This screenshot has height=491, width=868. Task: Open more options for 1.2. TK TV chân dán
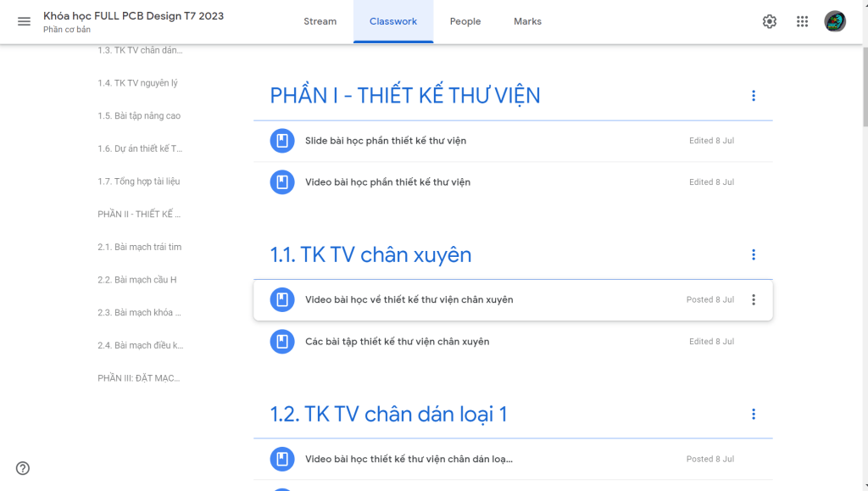pyautogui.click(x=754, y=414)
